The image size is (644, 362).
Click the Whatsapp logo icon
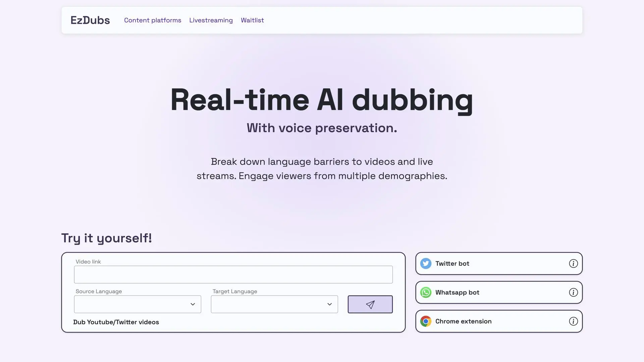(426, 292)
